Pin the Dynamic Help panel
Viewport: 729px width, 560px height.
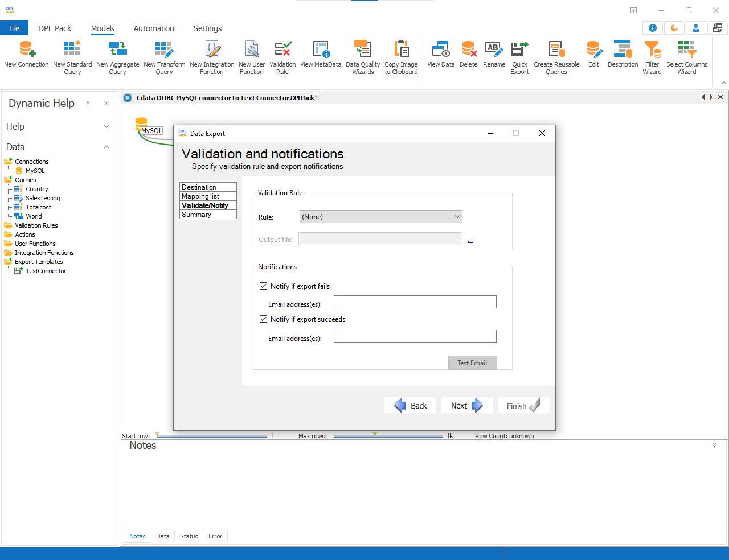[x=88, y=103]
